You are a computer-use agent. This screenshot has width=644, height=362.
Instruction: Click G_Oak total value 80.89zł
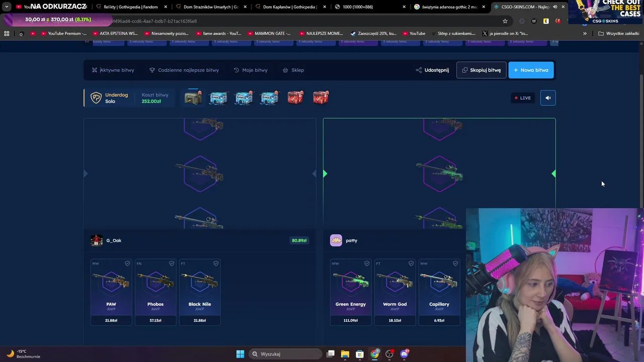tap(299, 240)
